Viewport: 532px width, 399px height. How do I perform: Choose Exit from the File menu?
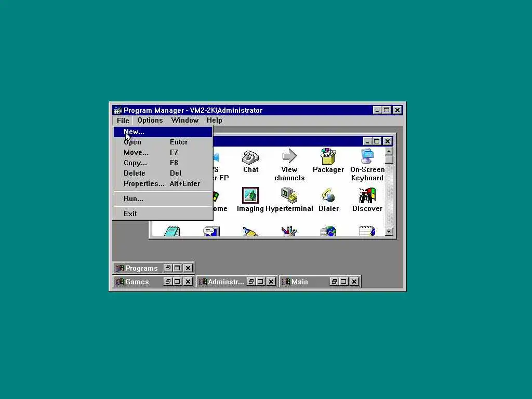163,214
